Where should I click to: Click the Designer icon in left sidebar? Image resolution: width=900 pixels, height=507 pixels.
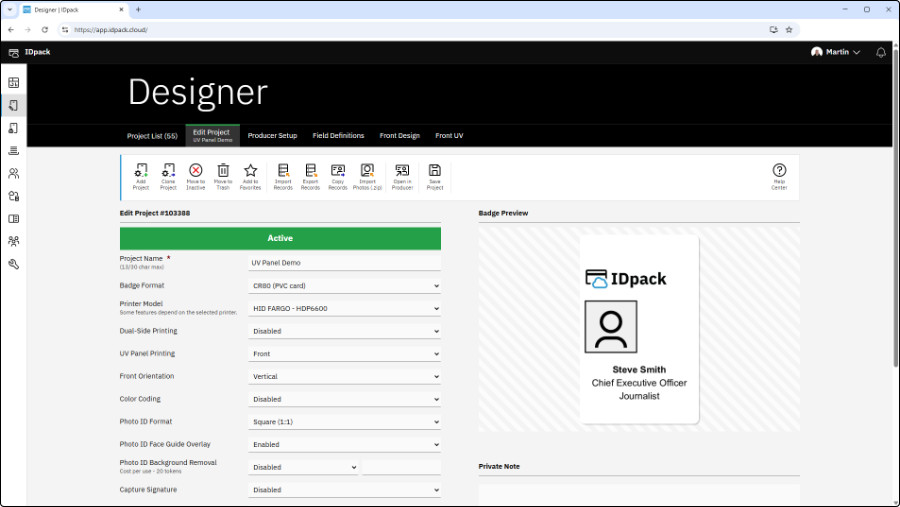[14, 105]
